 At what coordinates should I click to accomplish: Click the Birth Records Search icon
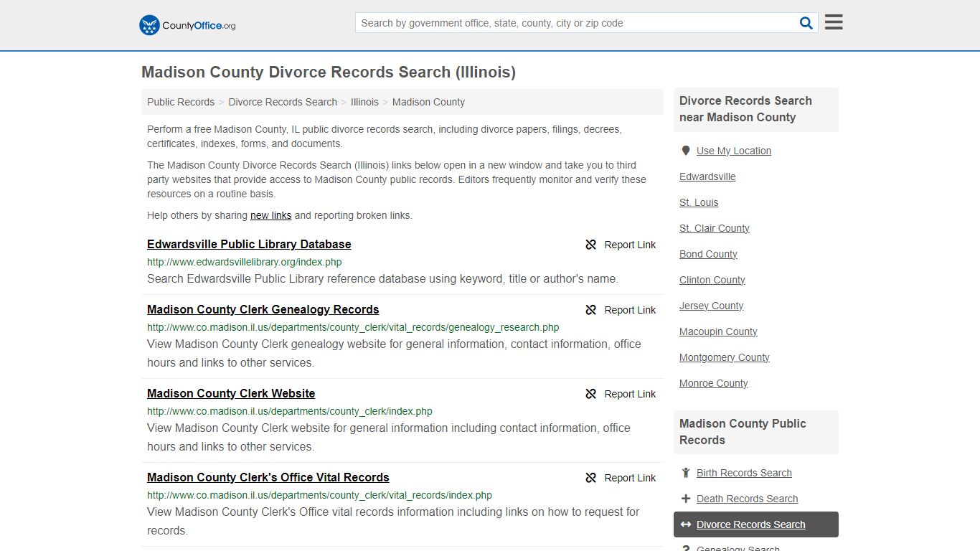coord(686,473)
